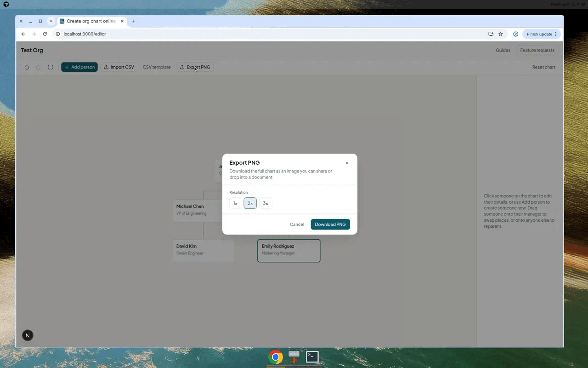Open the Terminal from the dock
Screen dimensions: 588x368
(x=312, y=356)
